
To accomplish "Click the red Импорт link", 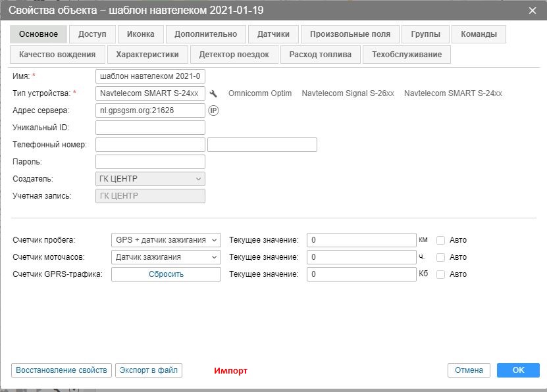I will [230, 371].
